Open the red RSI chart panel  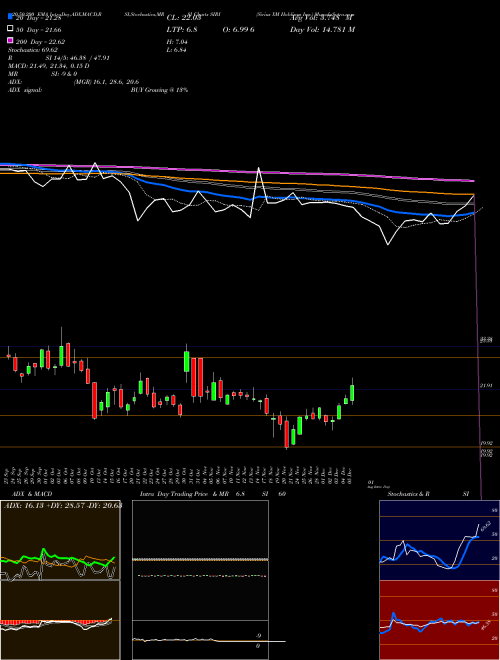(x=439, y=620)
